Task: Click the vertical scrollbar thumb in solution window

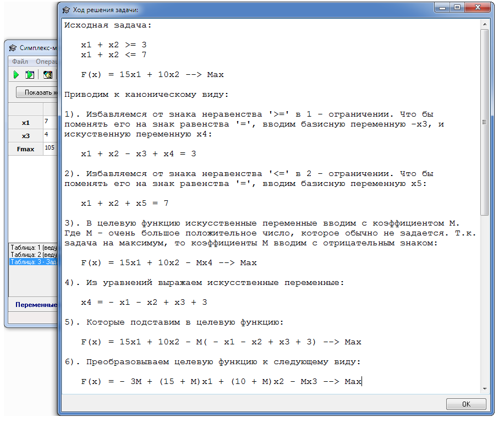Action: tap(484, 121)
